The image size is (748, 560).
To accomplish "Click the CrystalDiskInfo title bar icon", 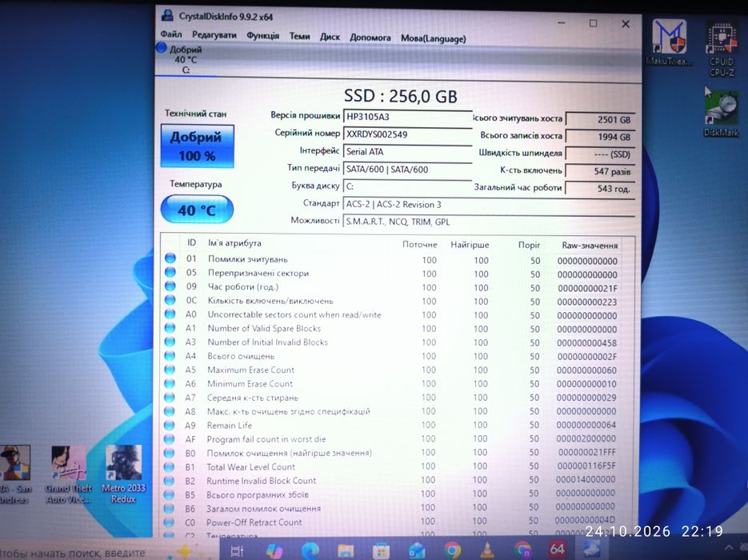I will (167, 15).
